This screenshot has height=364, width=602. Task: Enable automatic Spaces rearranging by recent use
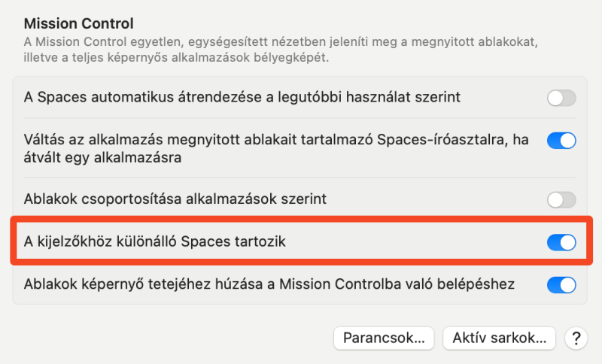click(561, 98)
